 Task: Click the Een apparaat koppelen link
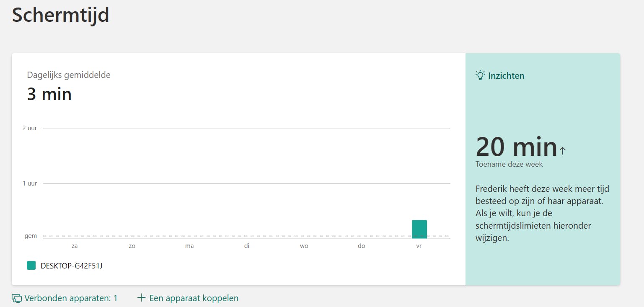point(194,298)
